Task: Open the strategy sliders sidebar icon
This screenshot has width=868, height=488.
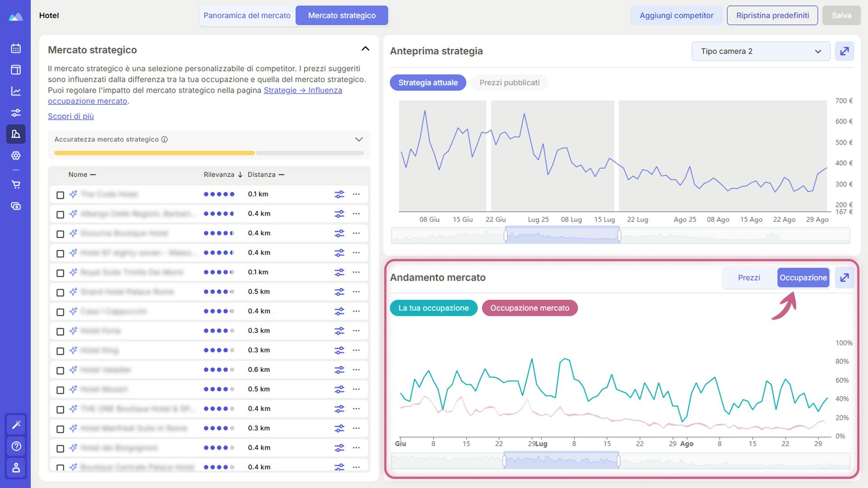Action: [x=16, y=113]
